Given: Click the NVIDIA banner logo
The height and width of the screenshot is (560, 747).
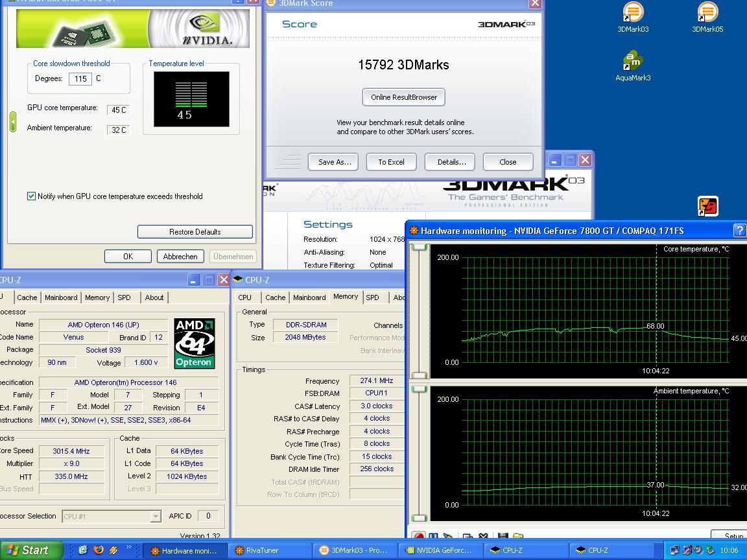Looking at the screenshot, I should (x=133, y=28).
